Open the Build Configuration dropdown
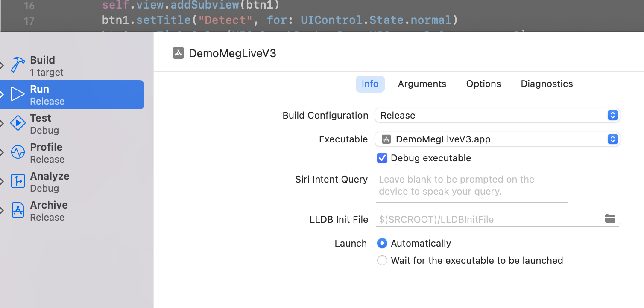Viewport: 644px width, 308px height. (497, 115)
